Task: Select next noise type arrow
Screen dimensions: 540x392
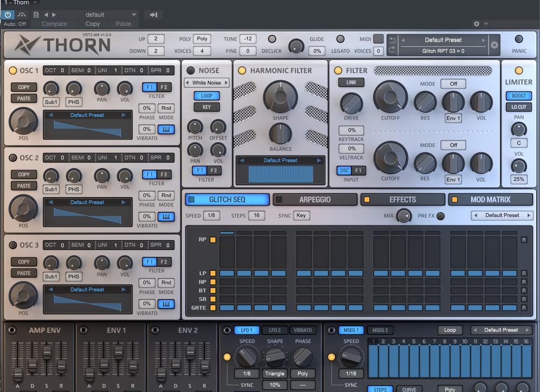Action: point(226,83)
